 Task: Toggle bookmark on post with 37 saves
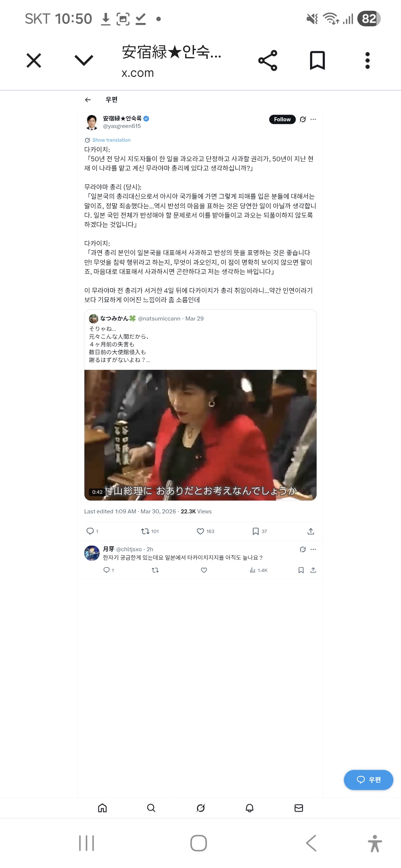pos(260,531)
